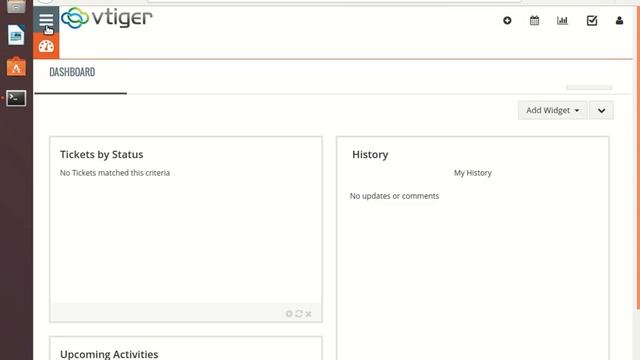
Task: Select the Dashboard tab
Action: pyautogui.click(x=72, y=72)
